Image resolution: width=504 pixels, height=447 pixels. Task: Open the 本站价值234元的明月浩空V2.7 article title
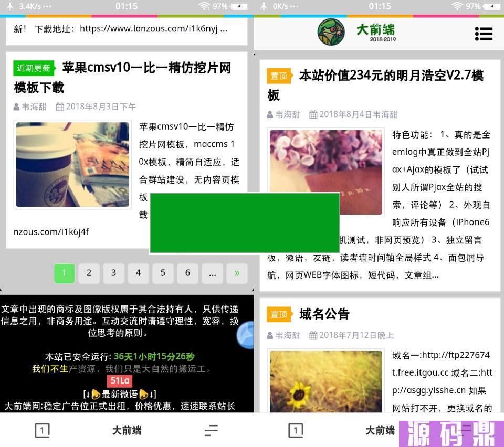(375, 86)
